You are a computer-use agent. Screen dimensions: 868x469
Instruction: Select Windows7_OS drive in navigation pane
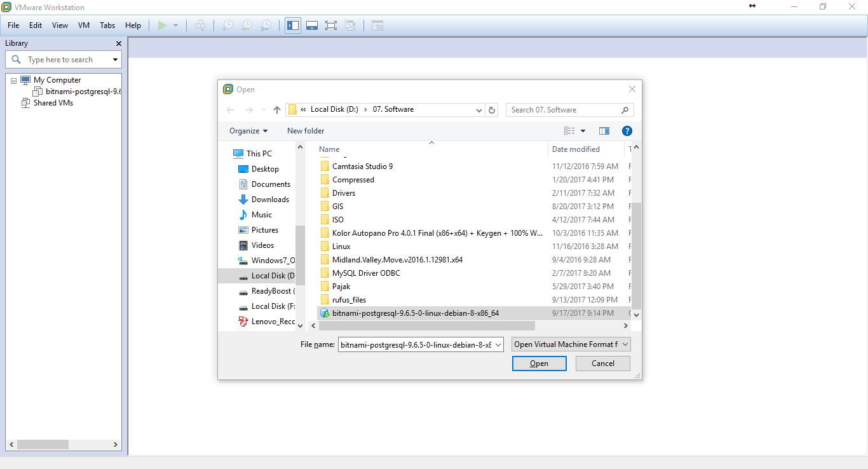click(x=266, y=261)
